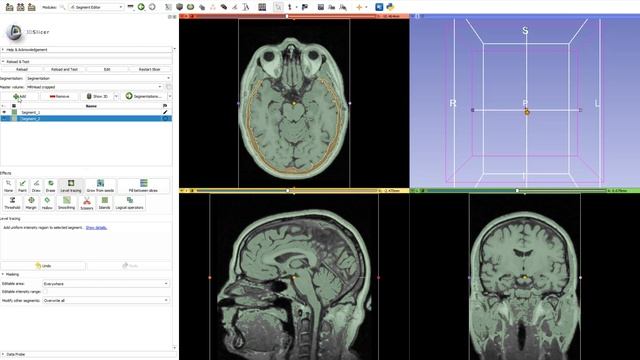Click the Restart Slicer button
This screenshot has height=360, width=640.
coord(149,69)
